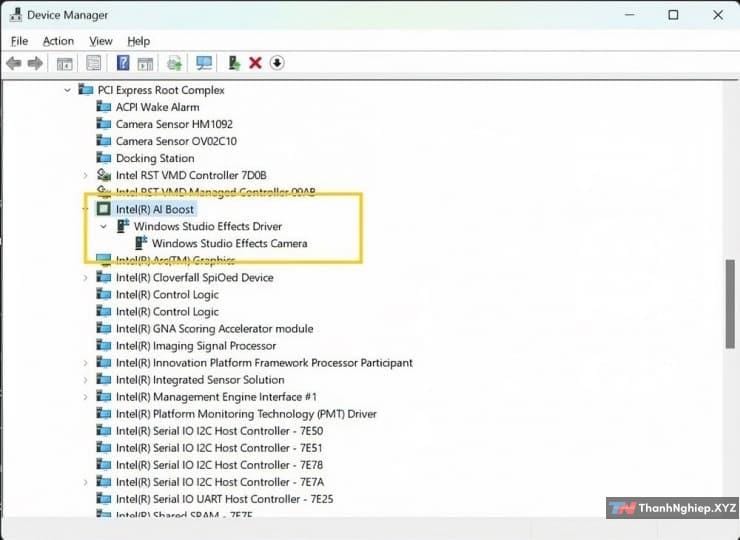This screenshot has height=540, width=740.
Task: Select Windows Studio Effects Camera label
Action: pyautogui.click(x=229, y=243)
